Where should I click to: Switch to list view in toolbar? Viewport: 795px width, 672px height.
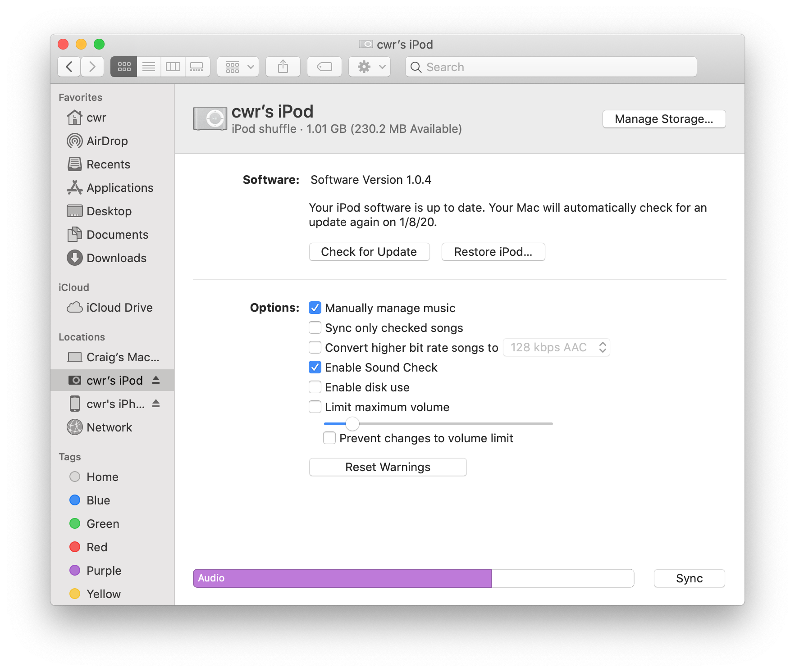[x=149, y=67]
